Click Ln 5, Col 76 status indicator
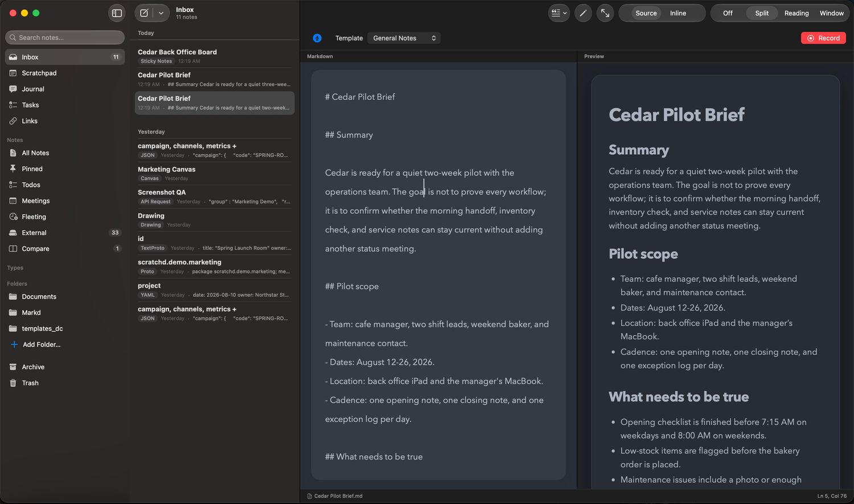 point(832,496)
